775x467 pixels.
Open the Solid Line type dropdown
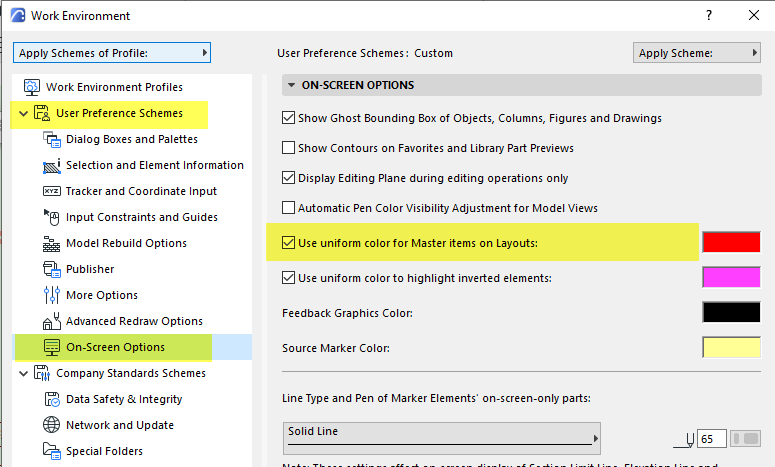[x=440, y=437]
